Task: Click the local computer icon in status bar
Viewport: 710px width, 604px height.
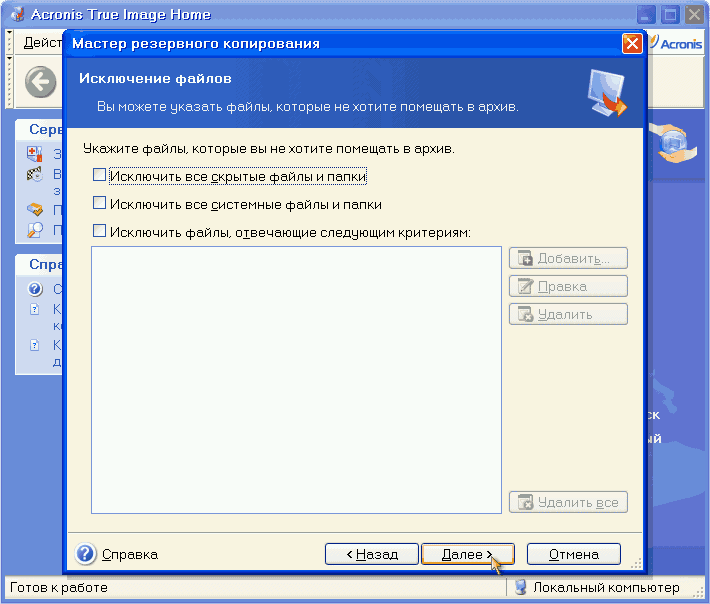Action: 521,587
